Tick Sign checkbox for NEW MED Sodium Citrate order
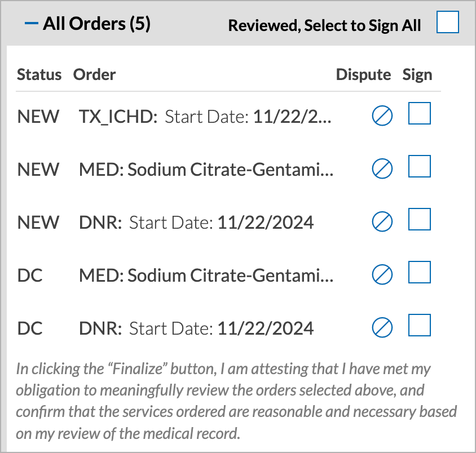The height and width of the screenshot is (453, 476). (420, 166)
